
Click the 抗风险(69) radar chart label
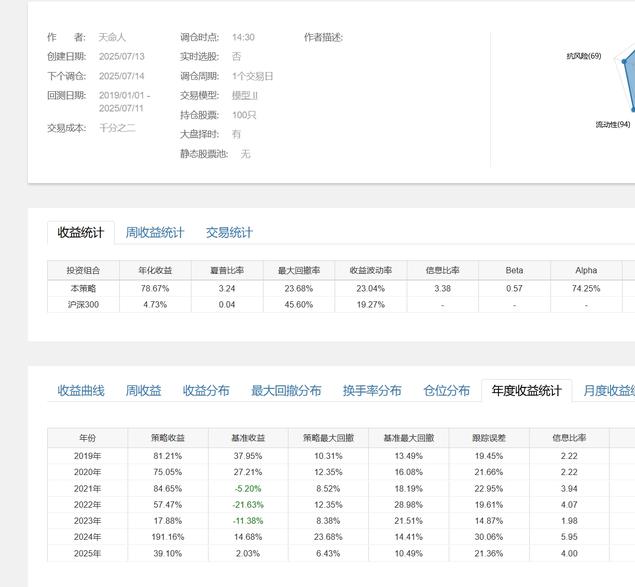click(x=583, y=56)
